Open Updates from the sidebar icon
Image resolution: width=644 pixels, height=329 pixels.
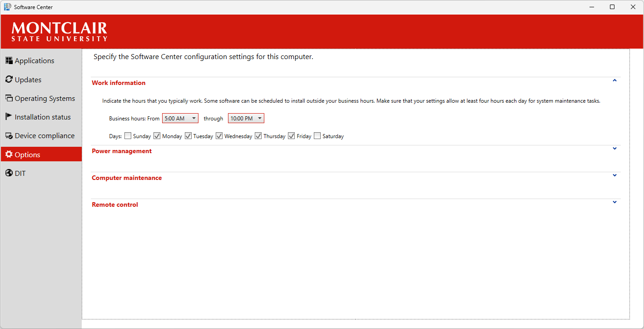click(x=9, y=79)
